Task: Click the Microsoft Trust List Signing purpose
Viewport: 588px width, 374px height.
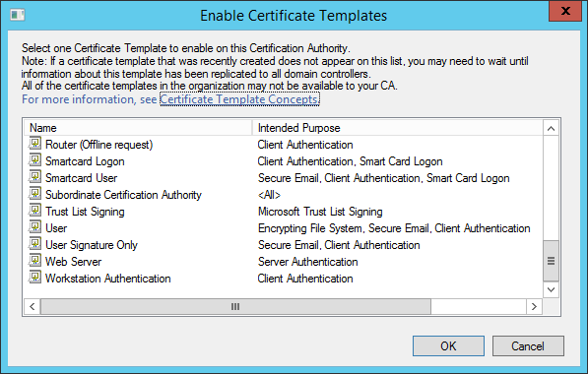Action: point(320,212)
